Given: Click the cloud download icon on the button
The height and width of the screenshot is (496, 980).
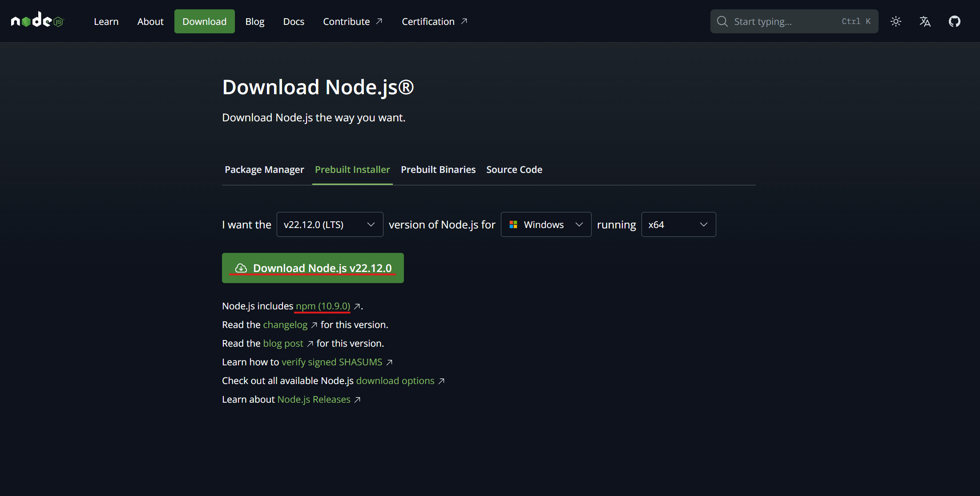Looking at the screenshot, I should click(x=241, y=268).
